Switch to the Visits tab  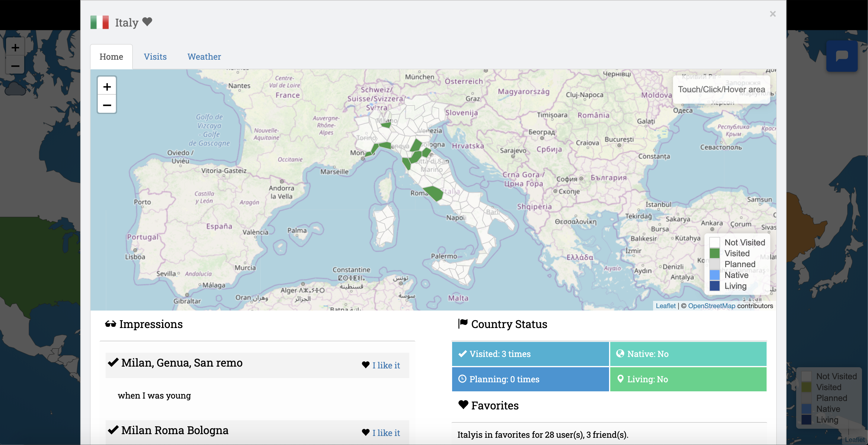click(155, 57)
